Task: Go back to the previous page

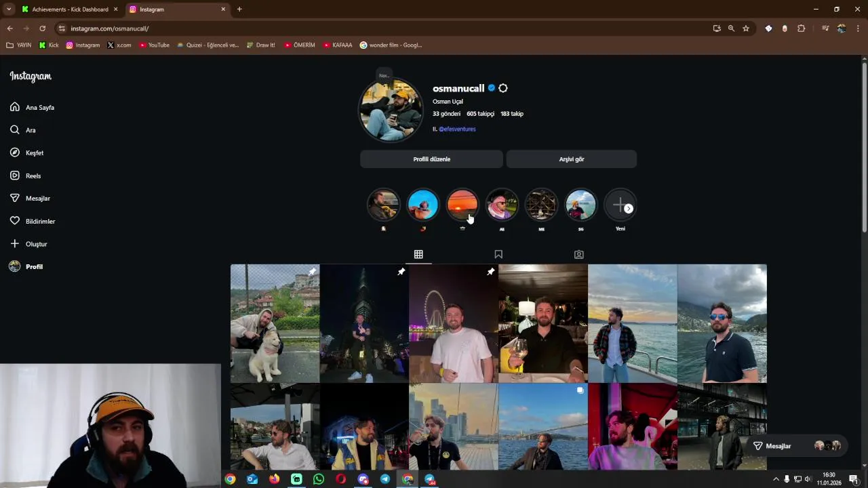Action: coord(9,28)
